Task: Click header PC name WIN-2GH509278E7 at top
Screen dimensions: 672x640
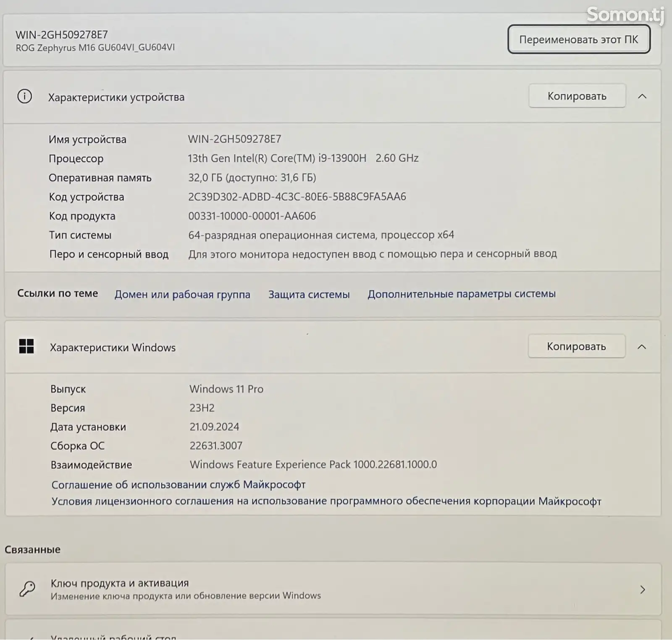Action: (x=62, y=34)
